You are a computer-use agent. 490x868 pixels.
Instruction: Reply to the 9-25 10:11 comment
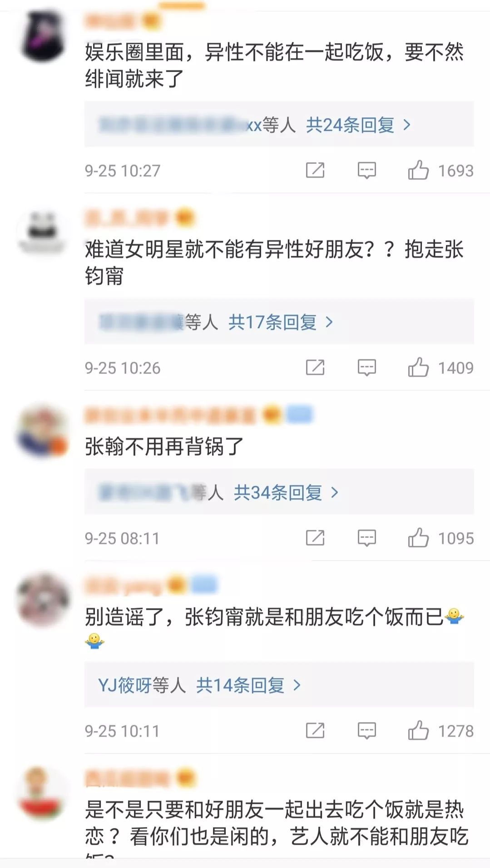click(x=366, y=731)
